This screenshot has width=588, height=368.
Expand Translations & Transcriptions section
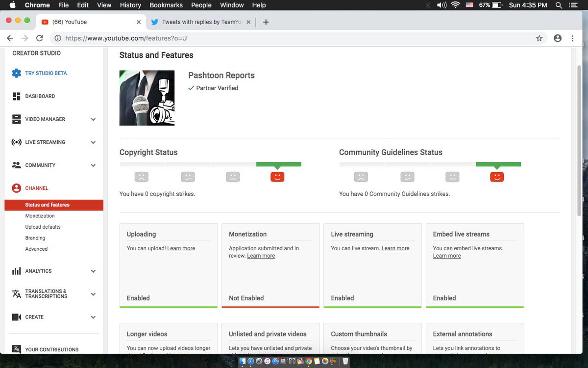click(93, 294)
